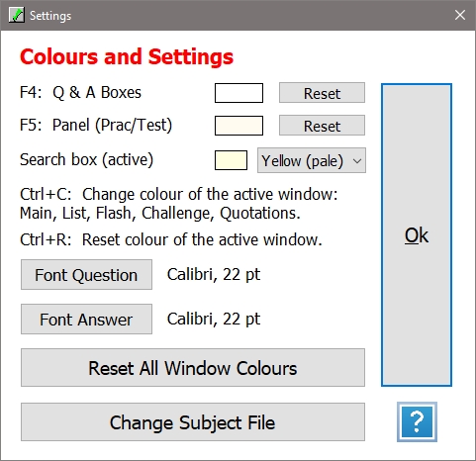Choose Font Question button

[86, 275]
